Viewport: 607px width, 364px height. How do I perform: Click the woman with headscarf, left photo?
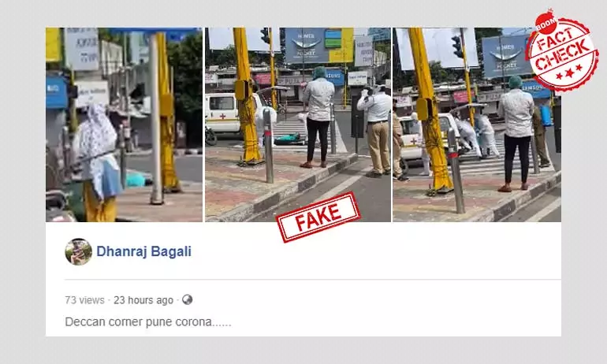[97, 162]
